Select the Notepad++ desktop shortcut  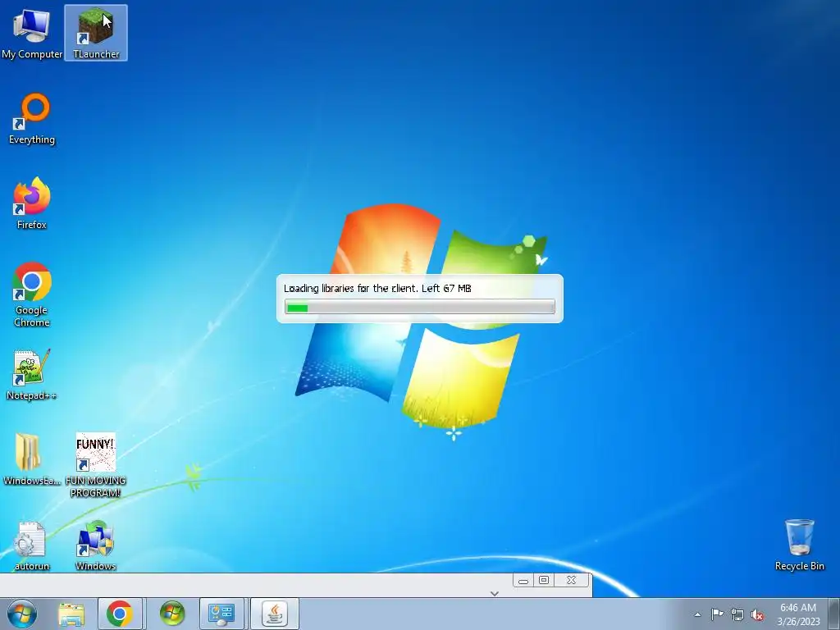[32, 374]
